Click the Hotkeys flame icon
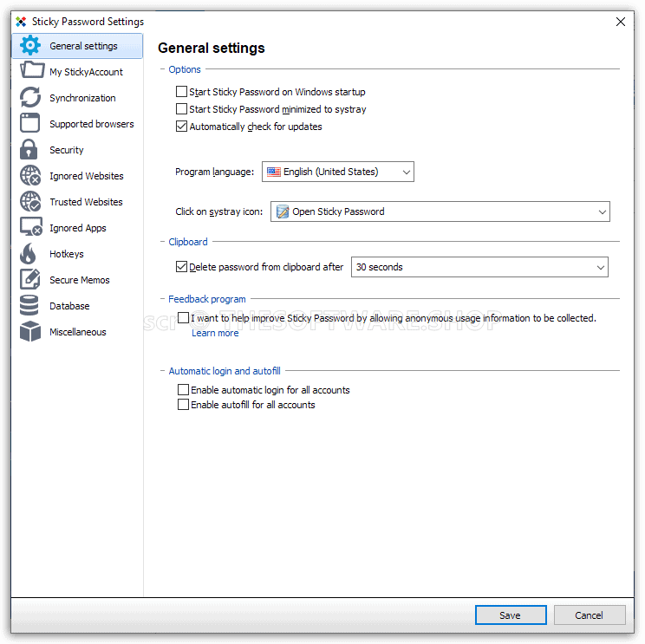The height and width of the screenshot is (644, 645). pos(28,253)
